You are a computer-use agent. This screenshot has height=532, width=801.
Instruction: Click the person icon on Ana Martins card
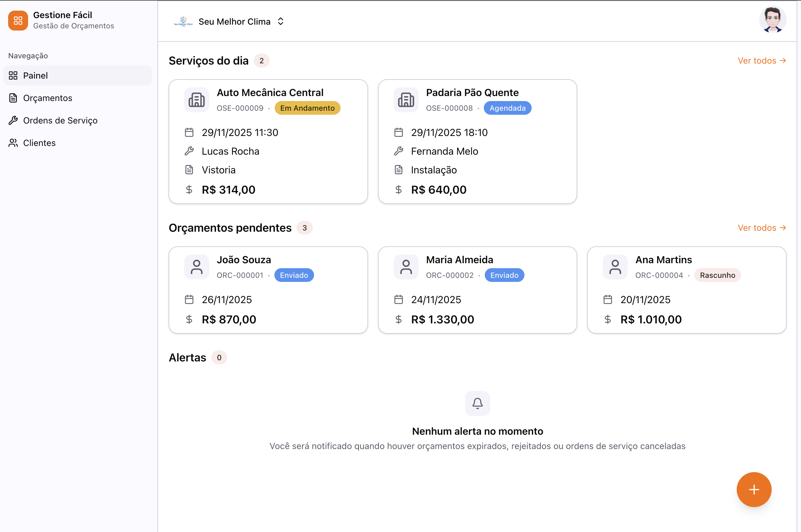tap(615, 267)
